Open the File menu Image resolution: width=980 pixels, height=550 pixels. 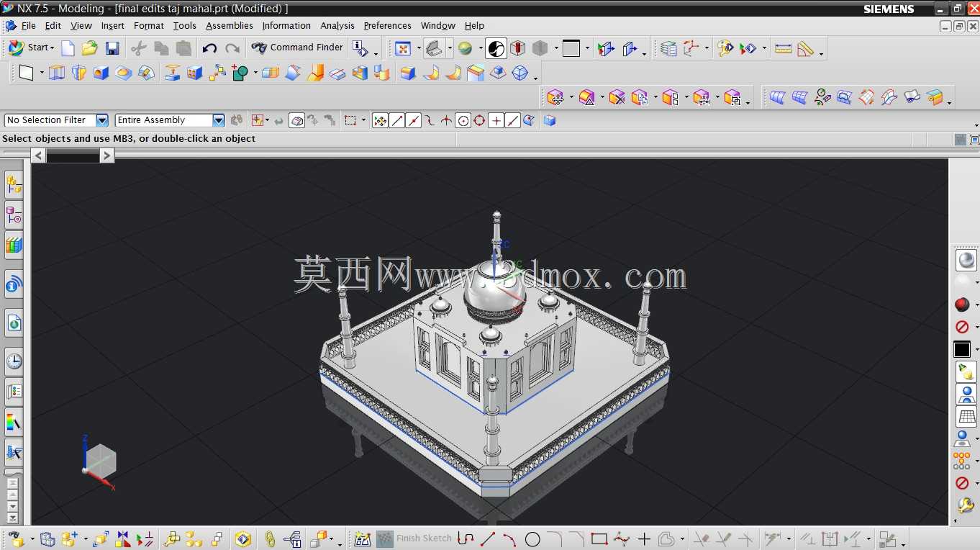click(x=28, y=25)
